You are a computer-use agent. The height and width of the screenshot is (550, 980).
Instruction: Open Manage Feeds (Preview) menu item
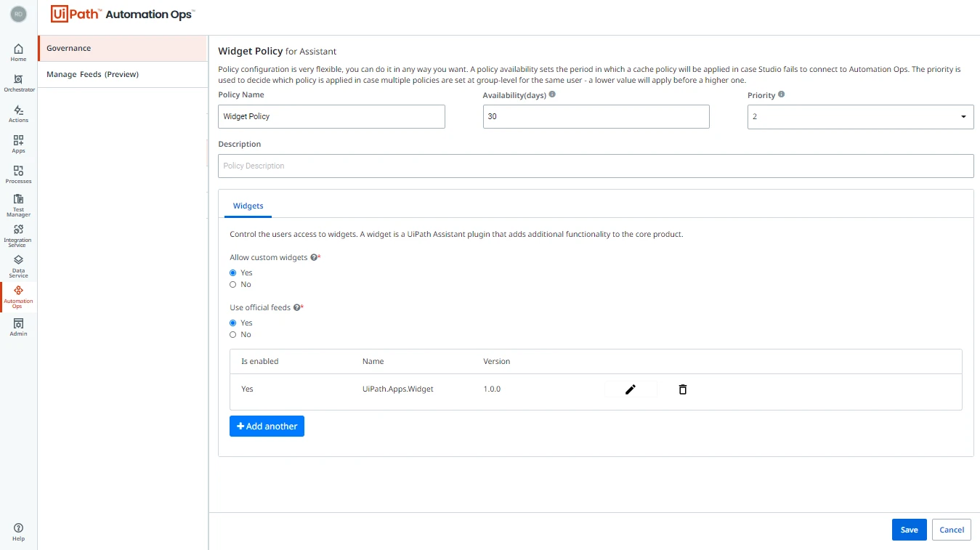click(x=123, y=75)
